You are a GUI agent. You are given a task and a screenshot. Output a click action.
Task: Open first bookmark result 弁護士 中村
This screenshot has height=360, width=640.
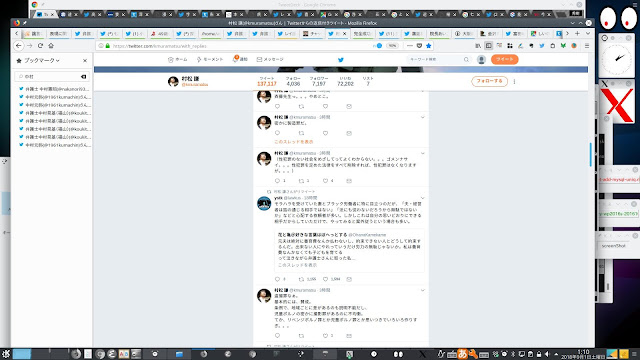(54, 89)
